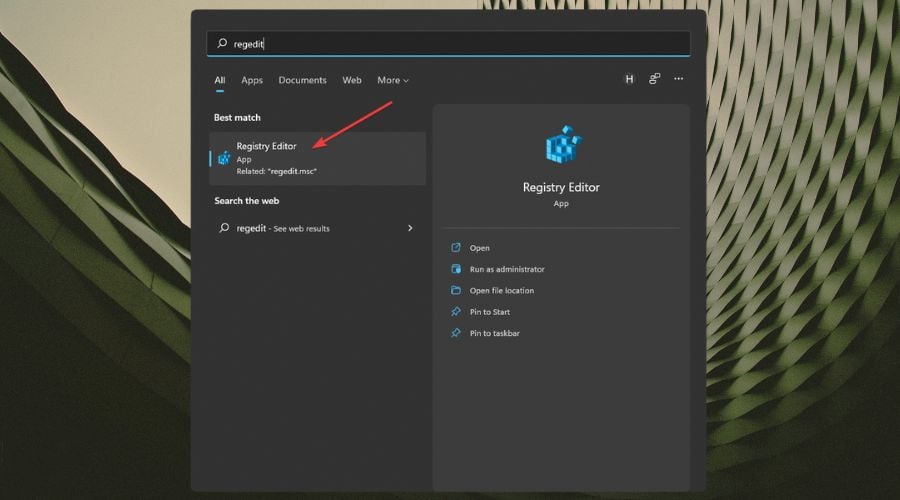Expand the web results chevron arrow
The height and width of the screenshot is (500, 900).
pyautogui.click(x=410, y=228)
